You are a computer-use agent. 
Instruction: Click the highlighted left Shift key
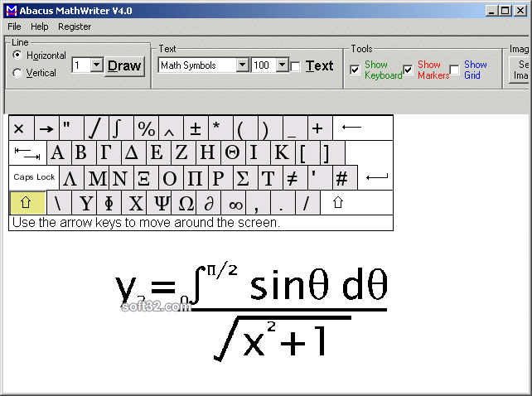pyautogui.click(x=27, y=203)
